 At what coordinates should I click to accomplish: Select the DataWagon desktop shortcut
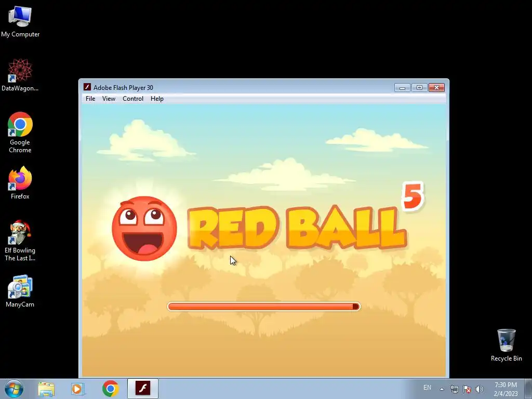point(20,75)
